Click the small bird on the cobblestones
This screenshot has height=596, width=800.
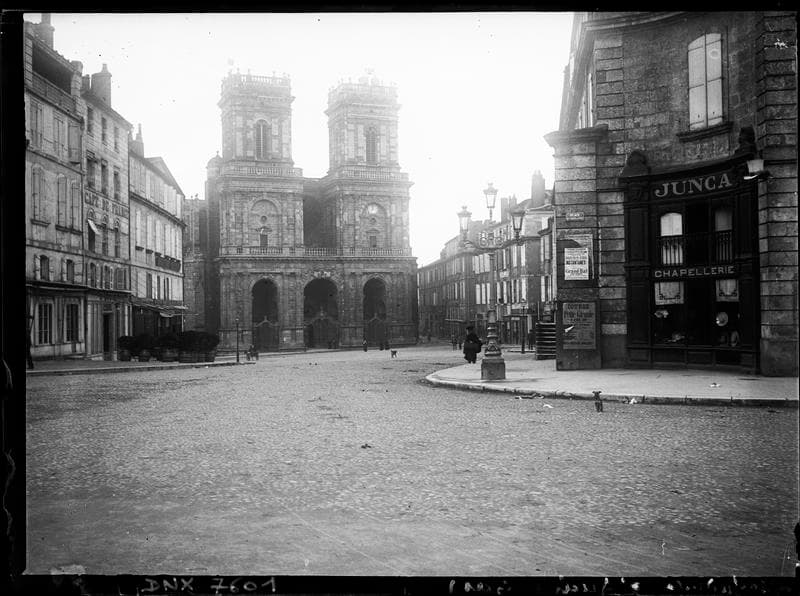point(598,402)
